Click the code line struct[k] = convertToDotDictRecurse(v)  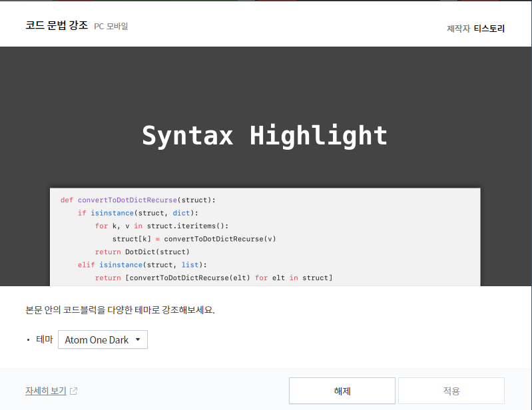(x=194, y=239)
